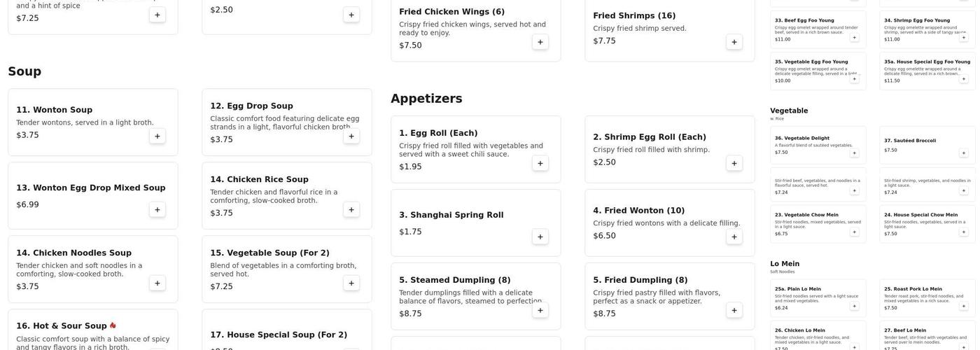
Task: Click plus button for Egg Drop Soup
Action: tap(351, 136)
